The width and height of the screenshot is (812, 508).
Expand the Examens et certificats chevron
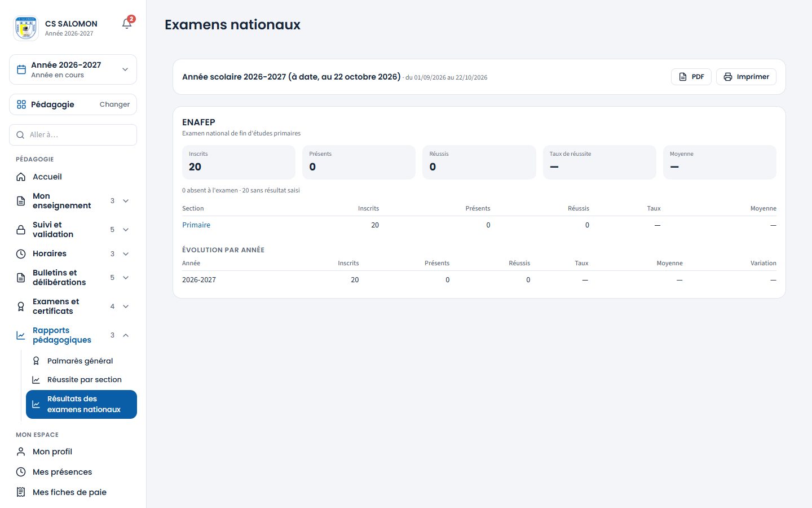[126, 306]
